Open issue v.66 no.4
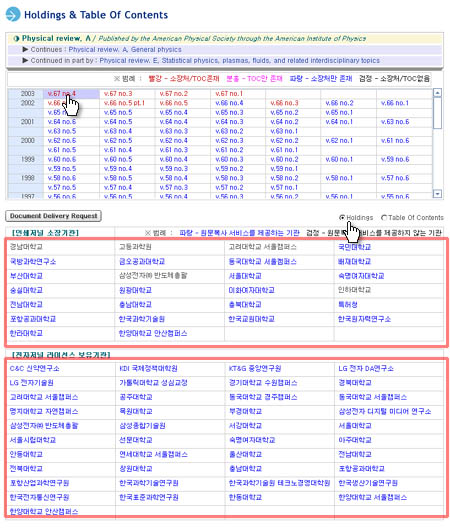The width and height of the screenshot is (450, 529). (x=229, y=103)
